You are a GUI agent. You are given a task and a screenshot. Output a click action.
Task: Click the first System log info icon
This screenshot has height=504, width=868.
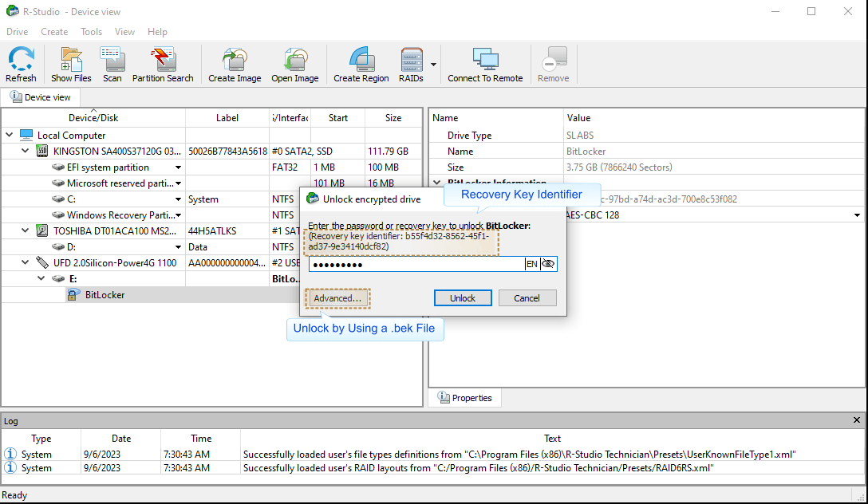[x=10, y=454]
